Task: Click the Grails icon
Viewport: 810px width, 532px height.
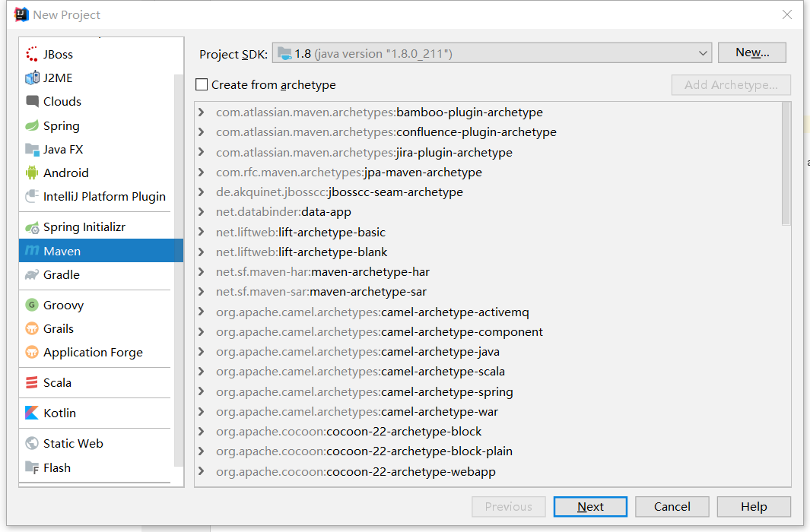Action: pyautogui.click(x=32, y=328)
